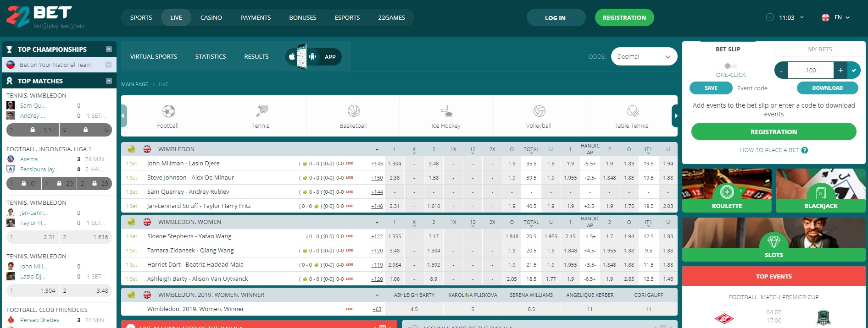Open Sloane Stephens - Yafan Wang match
The width and height of the screenshot is (868, 328).
click(x=189, y=236)
